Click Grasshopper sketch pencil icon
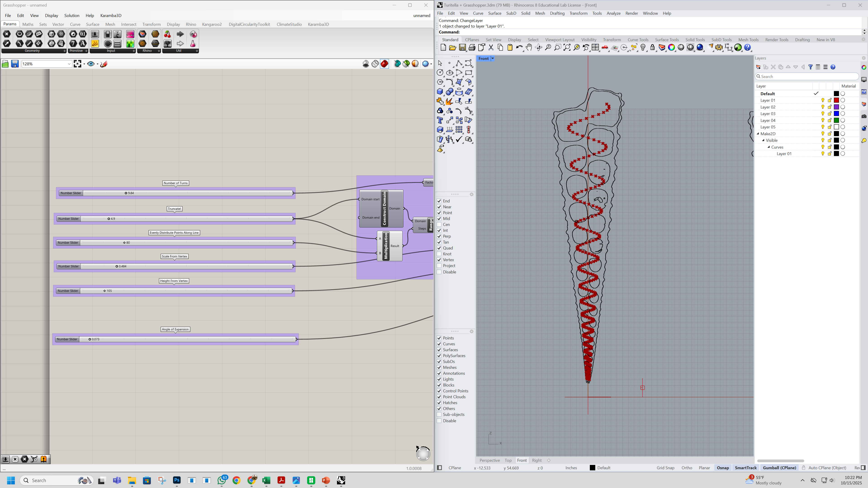This screenshot has height=488, width=868. pyautogui.click(x=104, y=64)
